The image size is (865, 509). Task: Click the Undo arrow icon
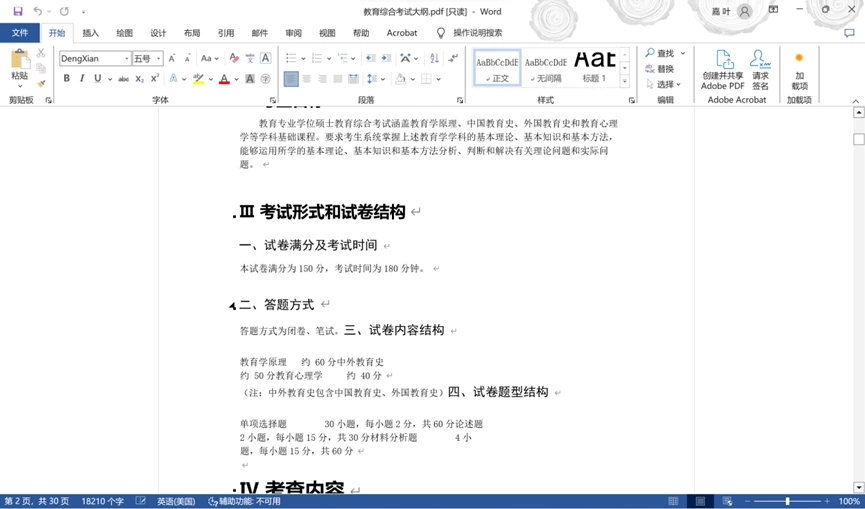[38, 11]
